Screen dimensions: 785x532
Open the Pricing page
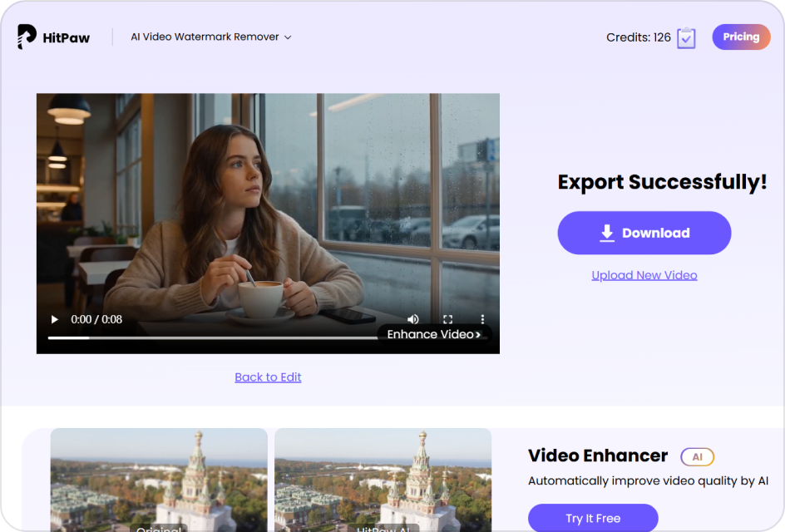point(741,37)
